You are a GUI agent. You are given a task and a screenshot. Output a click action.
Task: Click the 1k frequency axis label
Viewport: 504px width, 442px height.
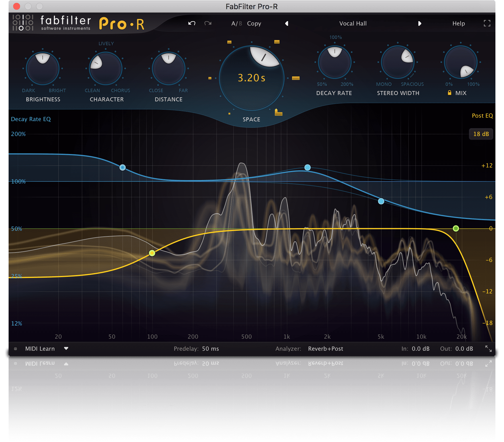tap(287, 337)
